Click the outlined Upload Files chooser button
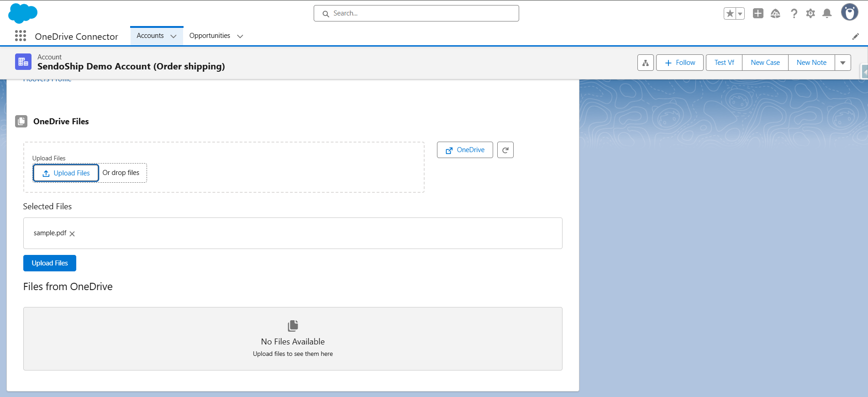The height and width of the screenshot is (397, 868). coord(66,173)
